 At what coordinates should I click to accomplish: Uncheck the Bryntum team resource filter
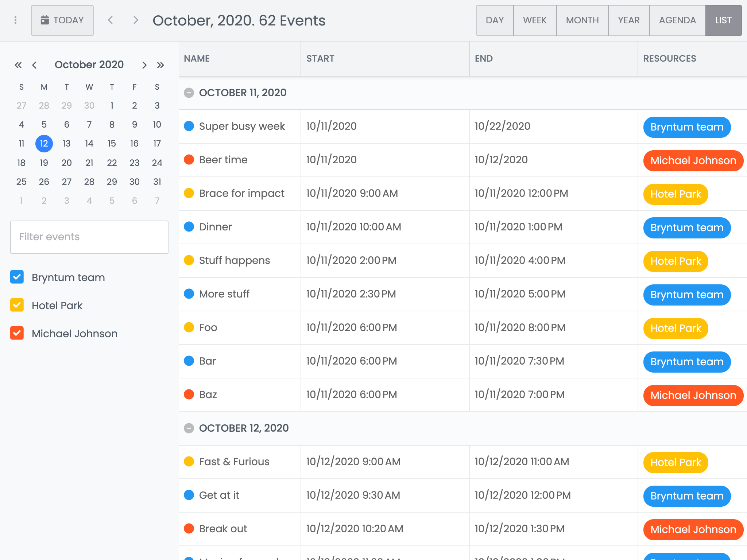click(x=17, y=277)
